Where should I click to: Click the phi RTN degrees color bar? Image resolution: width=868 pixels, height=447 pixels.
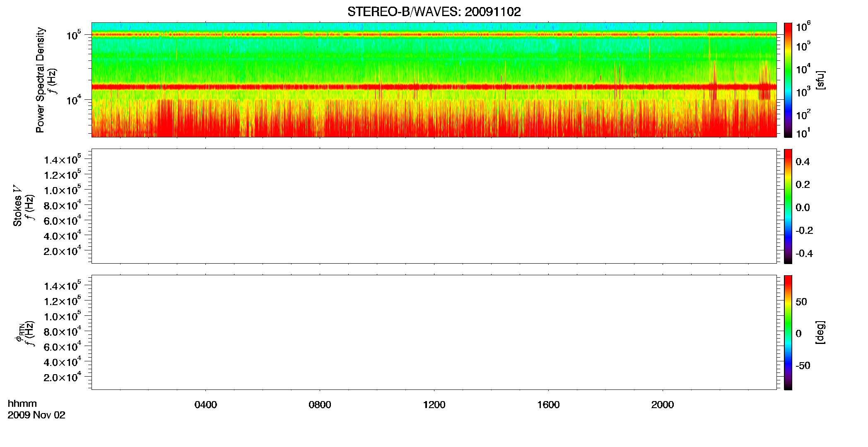[788, 332]
